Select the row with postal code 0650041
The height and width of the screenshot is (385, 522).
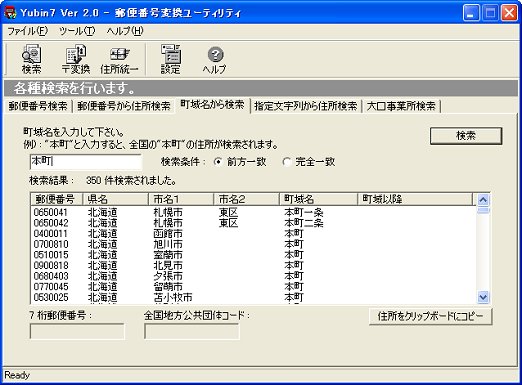253,212
